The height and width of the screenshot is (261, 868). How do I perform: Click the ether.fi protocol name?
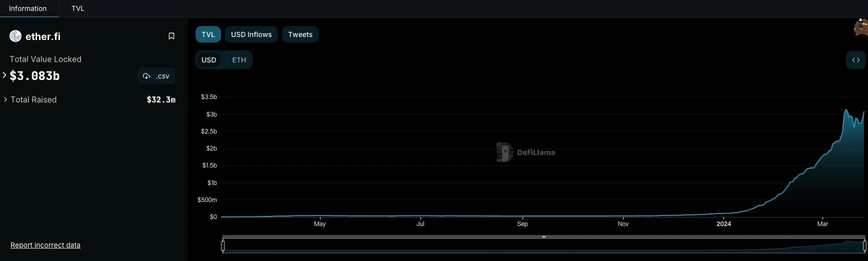(x=43, y=36)
